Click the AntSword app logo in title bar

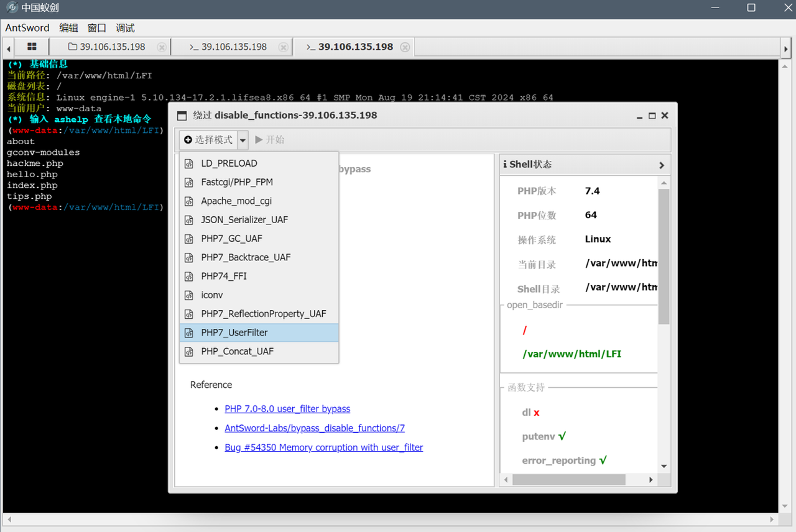pos(12,8)
